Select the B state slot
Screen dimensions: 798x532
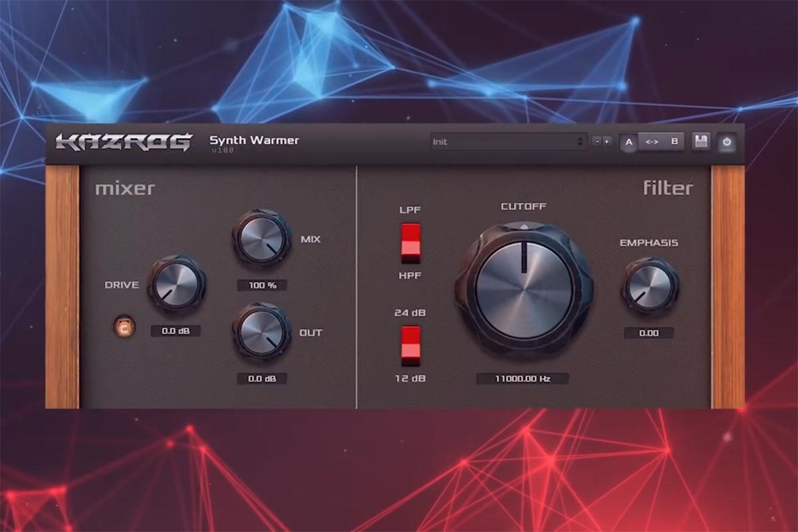[674, 142]
